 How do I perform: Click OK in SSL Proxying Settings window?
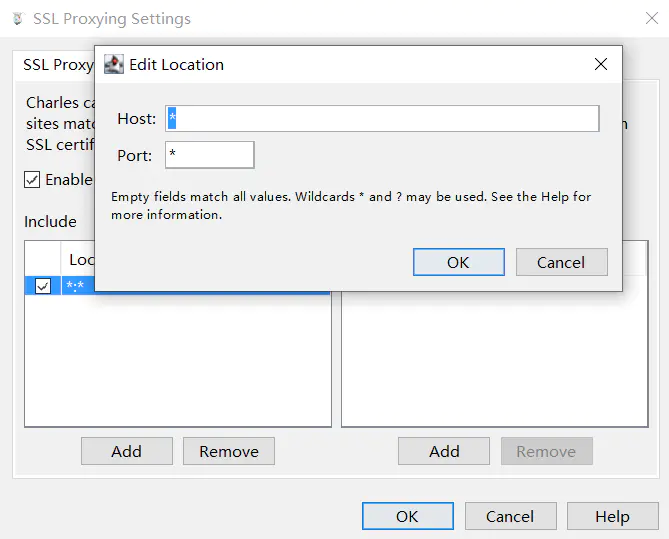pos(407,516)
